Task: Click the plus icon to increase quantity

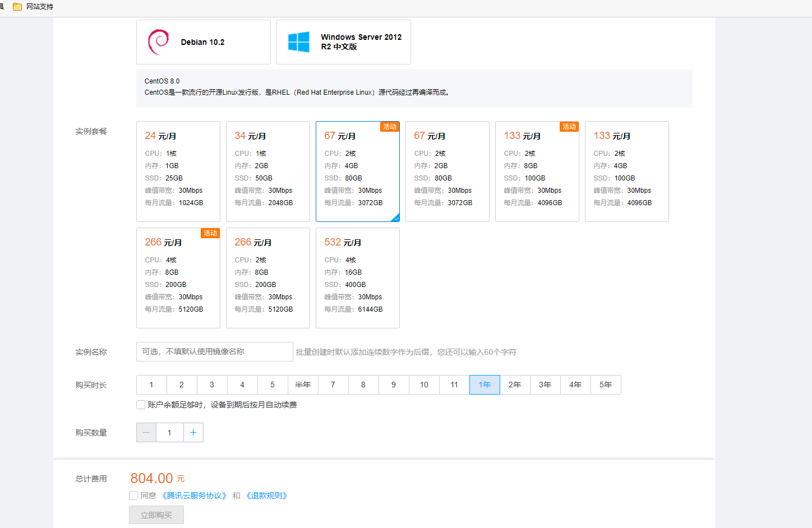Action: (x=193, y=432)
